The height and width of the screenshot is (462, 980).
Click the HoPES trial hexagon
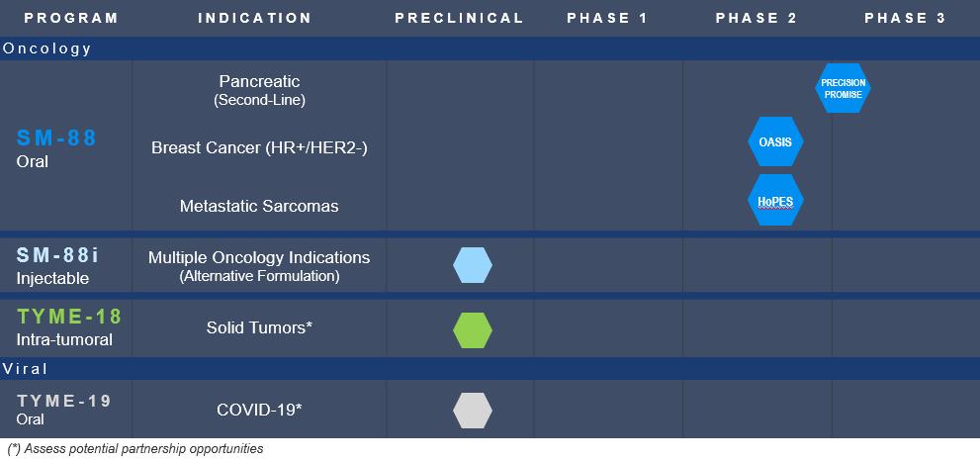[775, 201]
